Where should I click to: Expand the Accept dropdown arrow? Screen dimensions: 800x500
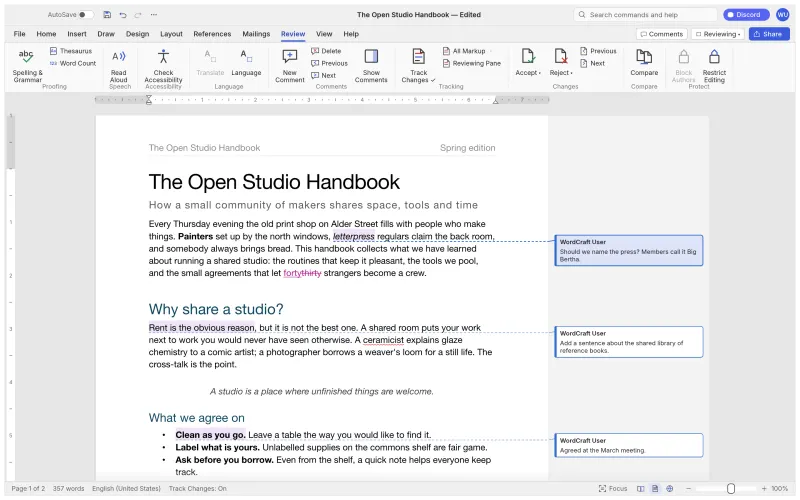click(540, 73)
